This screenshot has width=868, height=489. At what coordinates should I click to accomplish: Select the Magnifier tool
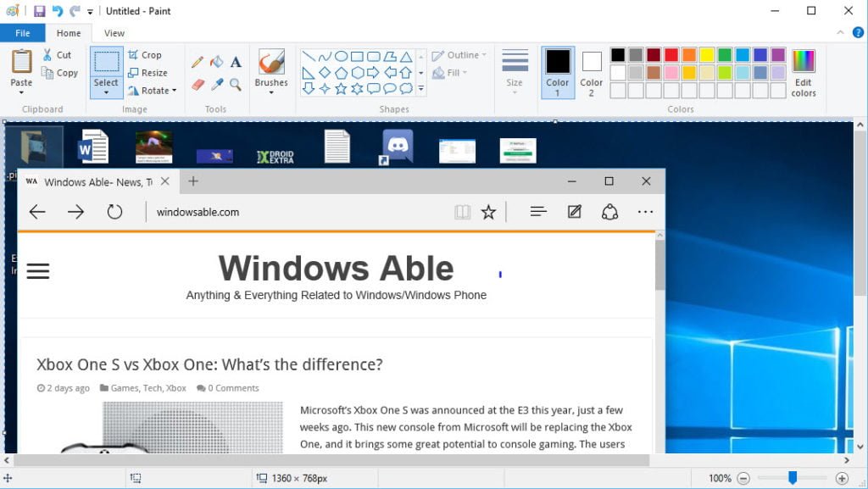236,84
